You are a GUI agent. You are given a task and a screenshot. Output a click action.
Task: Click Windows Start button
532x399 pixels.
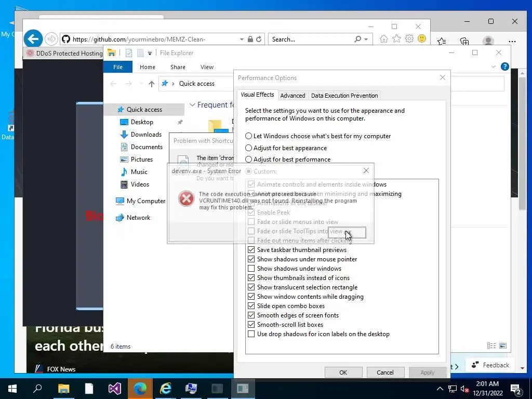pyautogui.click(x=12, y=389)
